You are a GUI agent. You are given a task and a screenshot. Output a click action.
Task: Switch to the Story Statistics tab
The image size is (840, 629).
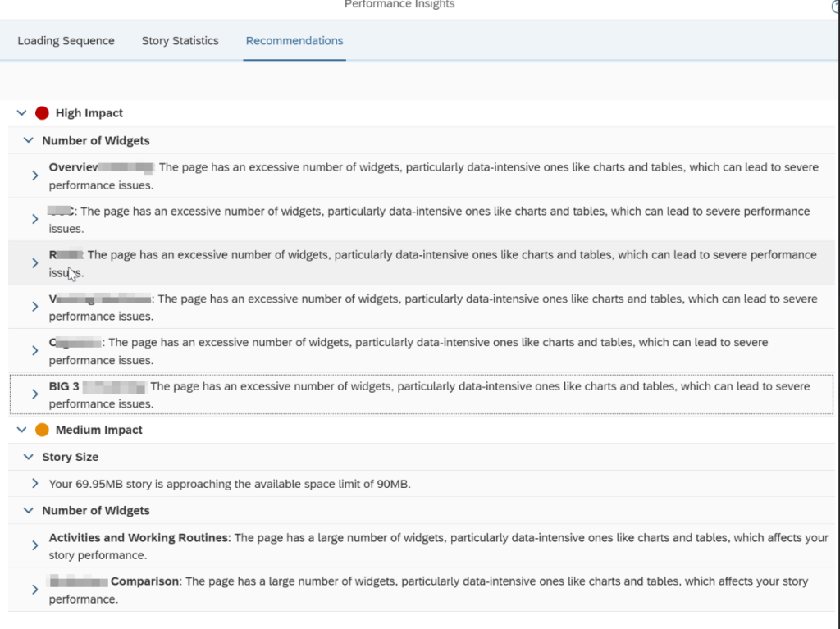point(180,41)
